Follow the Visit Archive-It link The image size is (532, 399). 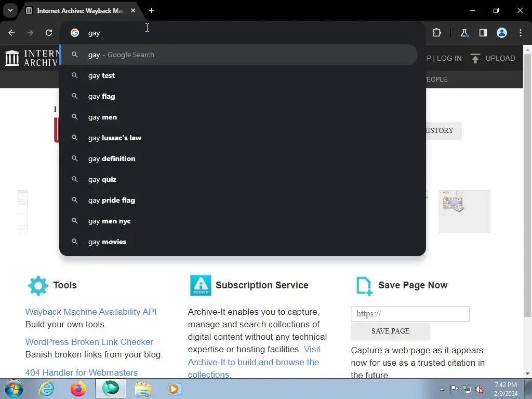pos(254,362)
